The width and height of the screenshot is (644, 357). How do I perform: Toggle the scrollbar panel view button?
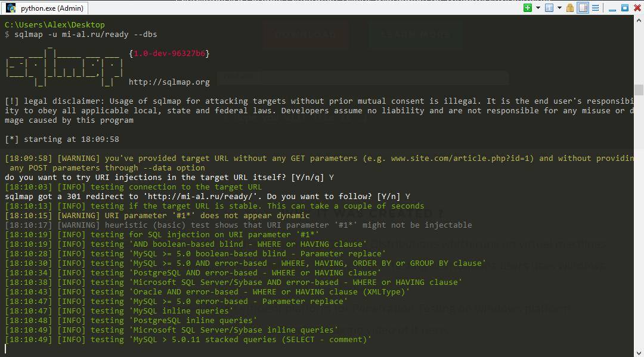click(x=583, y=8)
